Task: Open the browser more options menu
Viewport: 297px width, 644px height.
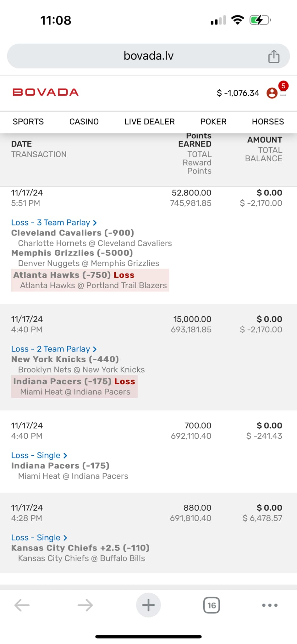Action: [270, 605]
